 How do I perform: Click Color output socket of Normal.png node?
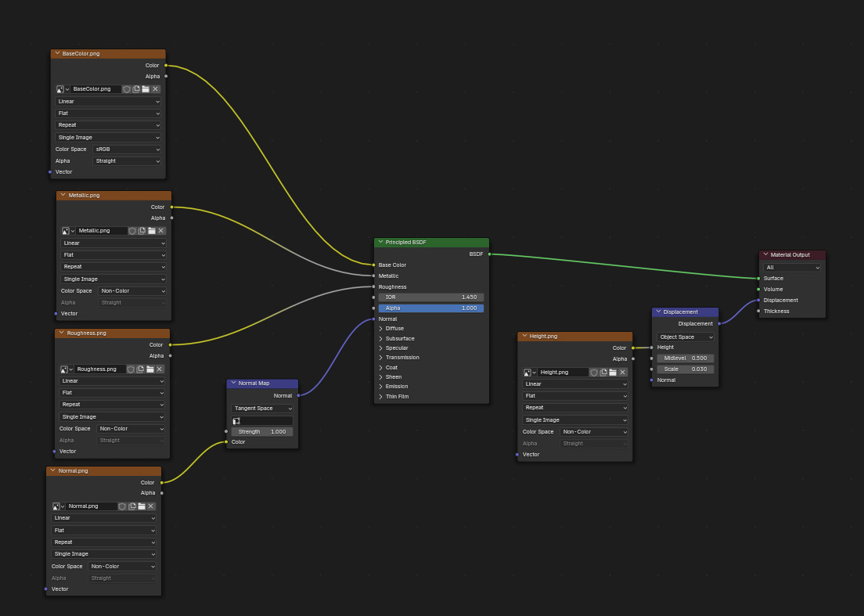pos(161,483)
